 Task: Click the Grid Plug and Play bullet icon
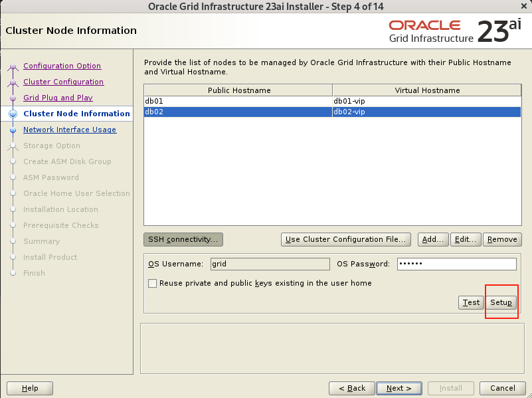pos(13,98)
